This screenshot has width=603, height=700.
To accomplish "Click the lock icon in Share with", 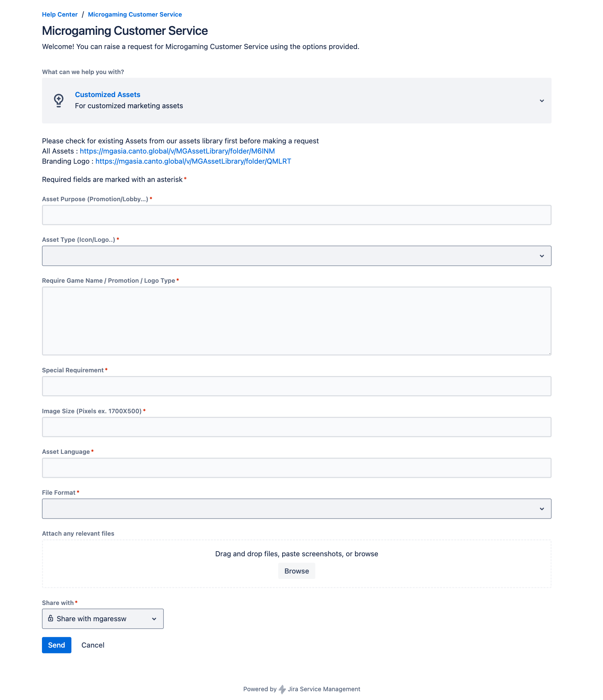I will coord(51,619).
